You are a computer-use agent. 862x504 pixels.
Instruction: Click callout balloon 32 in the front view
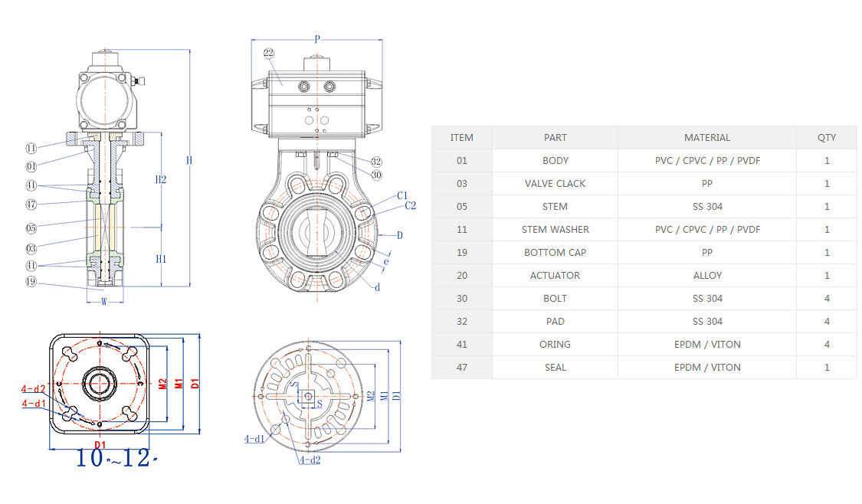coord(376,162)
